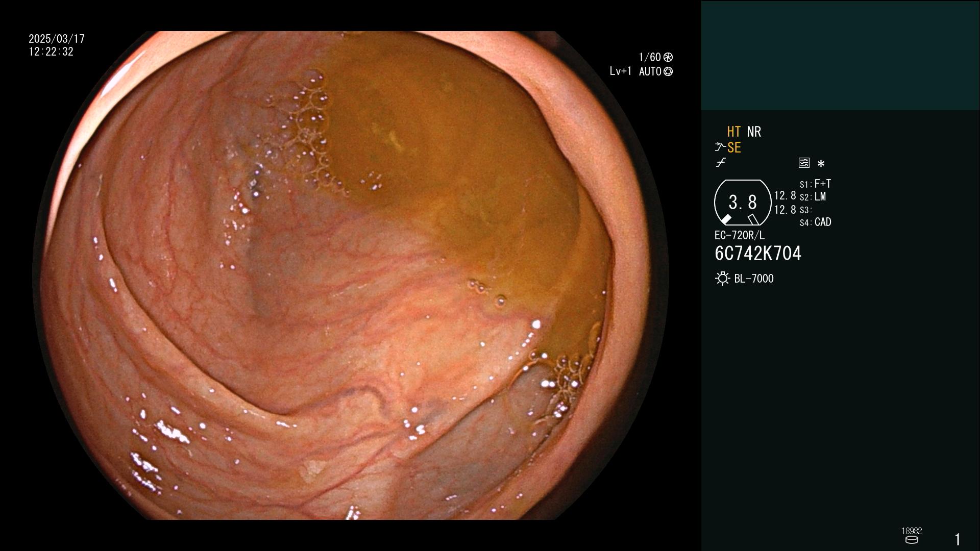Click the S1 switch assignment F+T

(816, 184)
